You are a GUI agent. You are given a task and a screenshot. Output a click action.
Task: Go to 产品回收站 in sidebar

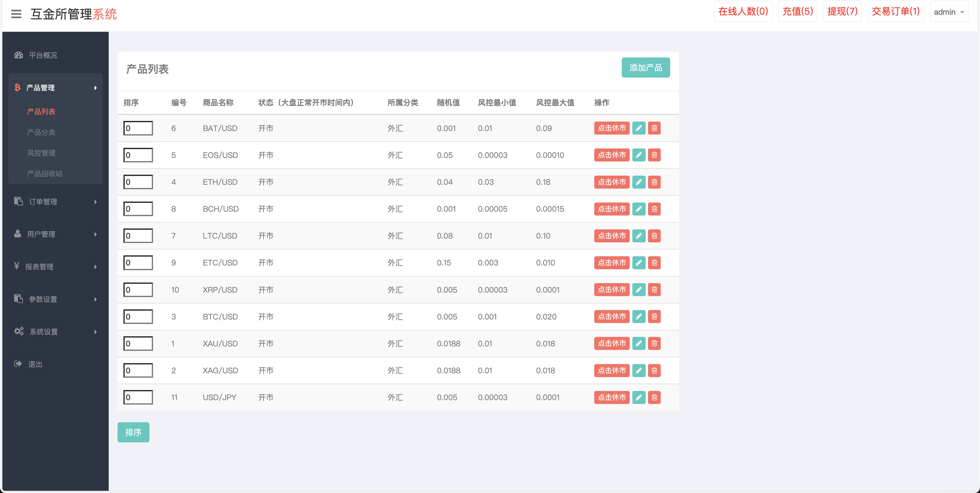(x=45, y=174)
